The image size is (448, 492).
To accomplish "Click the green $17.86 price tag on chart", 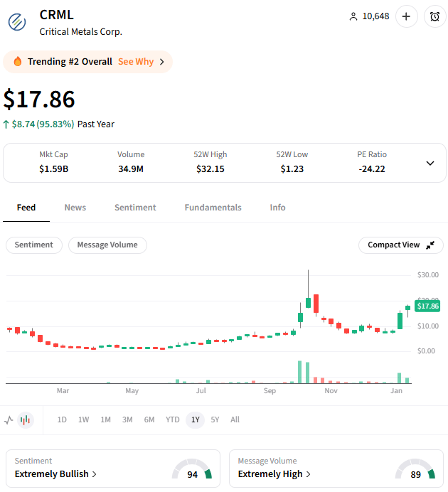I will click(427, 306).
